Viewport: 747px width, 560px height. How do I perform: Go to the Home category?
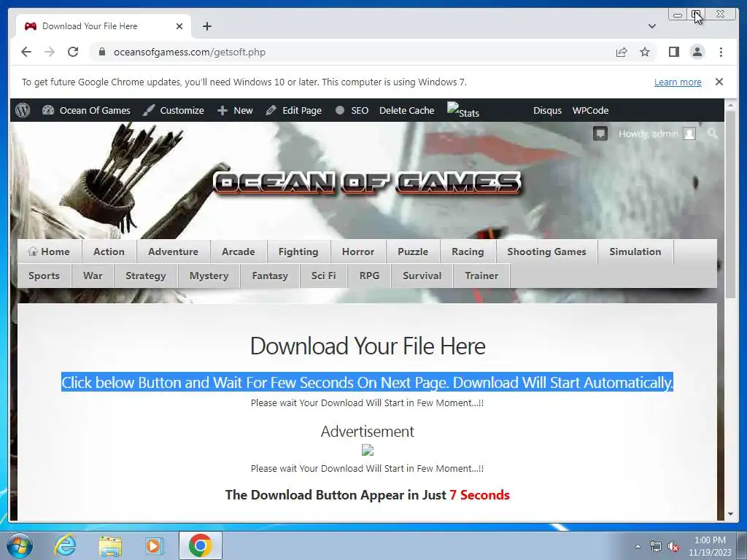point(49,252)
